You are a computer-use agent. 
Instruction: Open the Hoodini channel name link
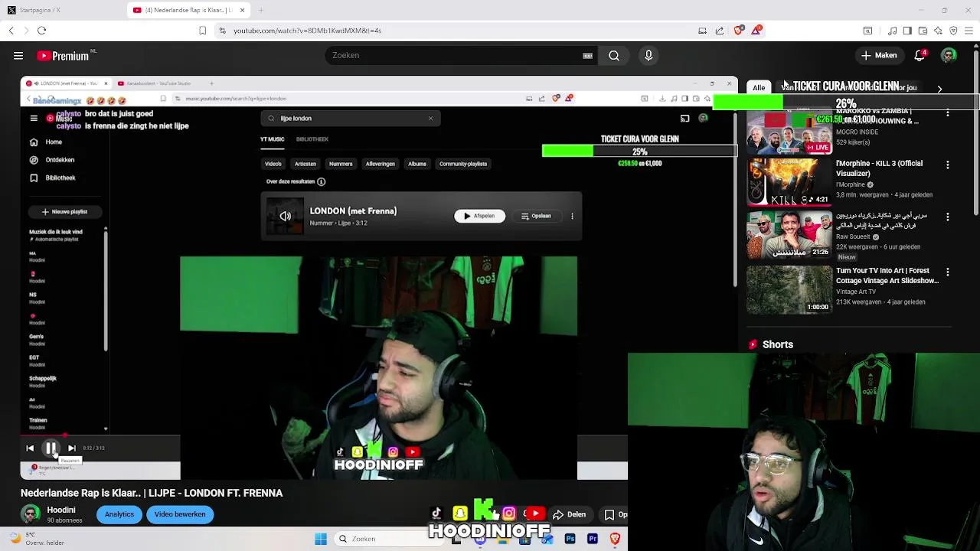pos(61,510)
